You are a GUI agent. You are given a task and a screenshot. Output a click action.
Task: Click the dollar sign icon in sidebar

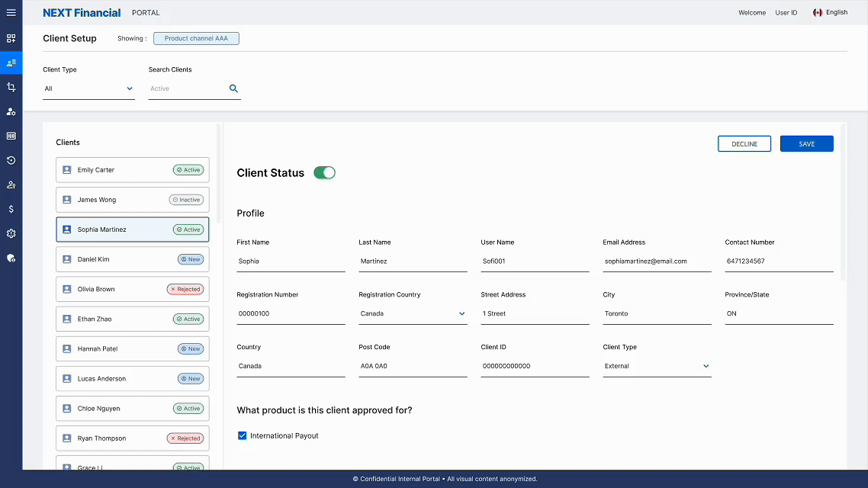(x=11, y=209)
